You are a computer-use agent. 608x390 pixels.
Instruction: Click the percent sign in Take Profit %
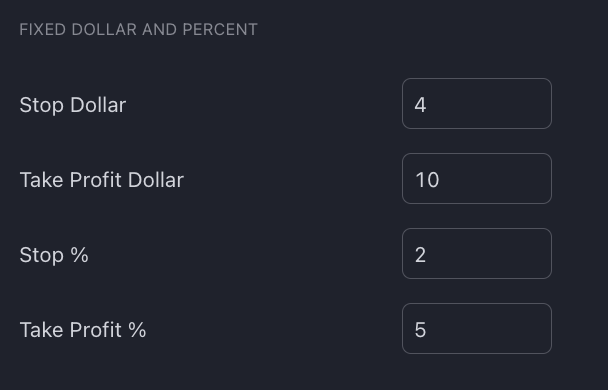137,330
